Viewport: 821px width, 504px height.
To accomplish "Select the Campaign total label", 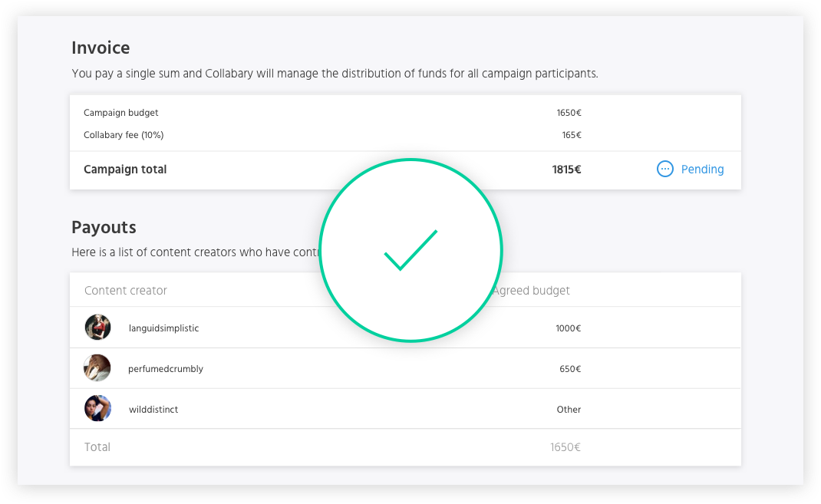I will pyautogui.click(x=125, y=170).
